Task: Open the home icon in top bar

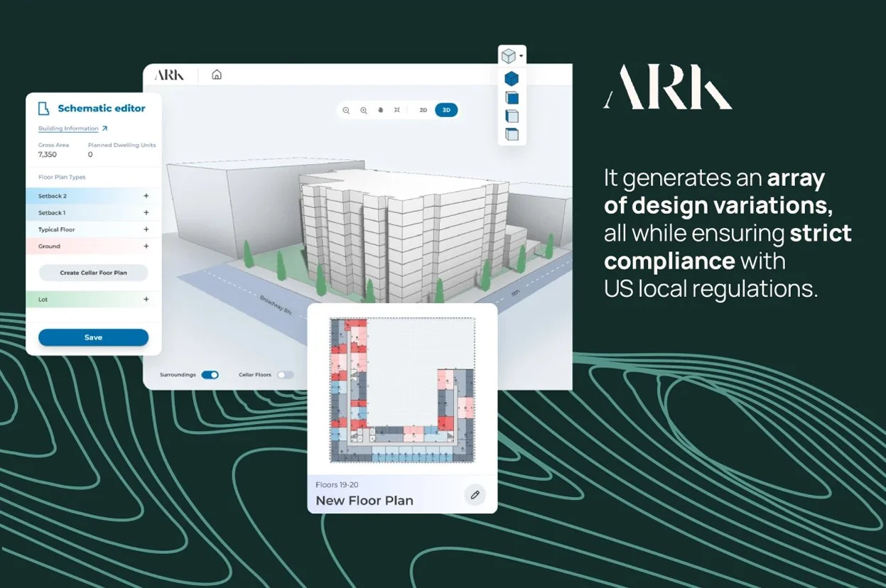Action: pos(217,75)
